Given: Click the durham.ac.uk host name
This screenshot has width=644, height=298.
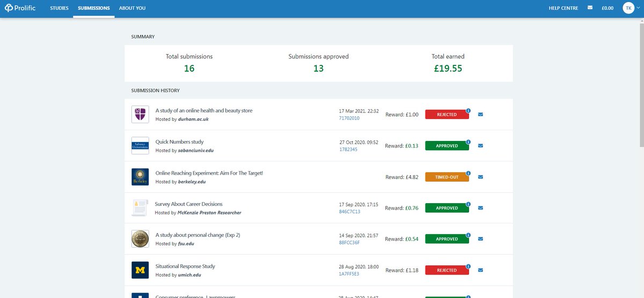Looking at the screenshot, I should click(193, 120).
